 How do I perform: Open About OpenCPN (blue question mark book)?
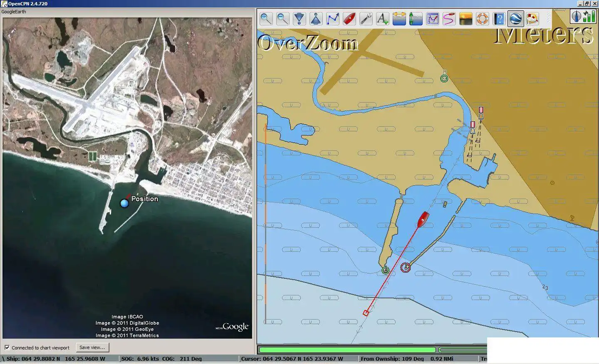coord(499,19)
